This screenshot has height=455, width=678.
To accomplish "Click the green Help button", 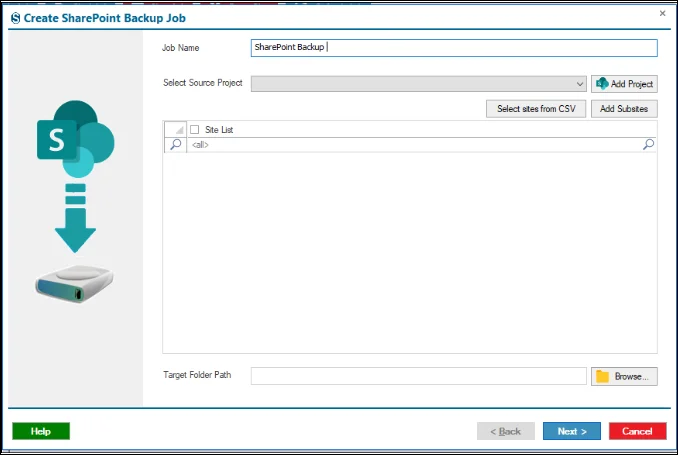I will tap(41, 431).
